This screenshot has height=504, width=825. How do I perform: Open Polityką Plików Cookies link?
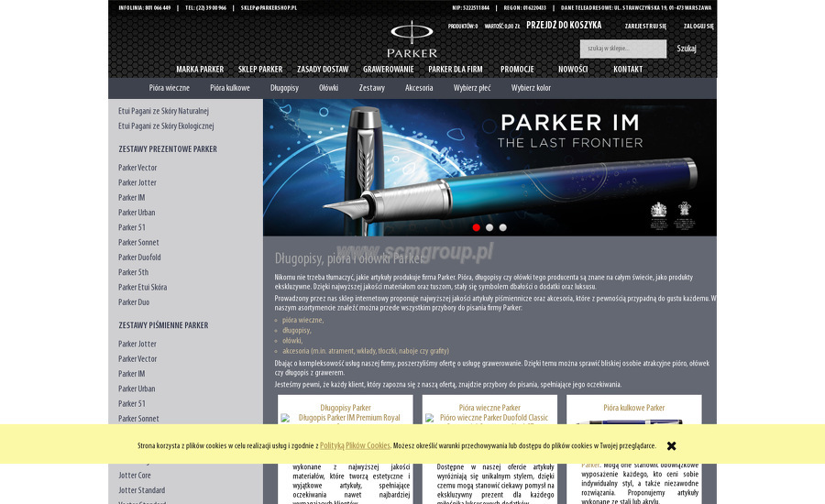click(355, 445)
